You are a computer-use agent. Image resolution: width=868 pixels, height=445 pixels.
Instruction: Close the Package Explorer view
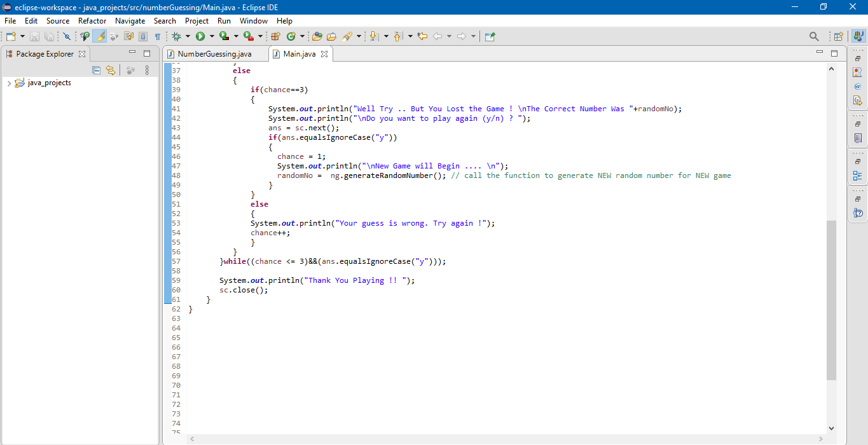(82, 54)
